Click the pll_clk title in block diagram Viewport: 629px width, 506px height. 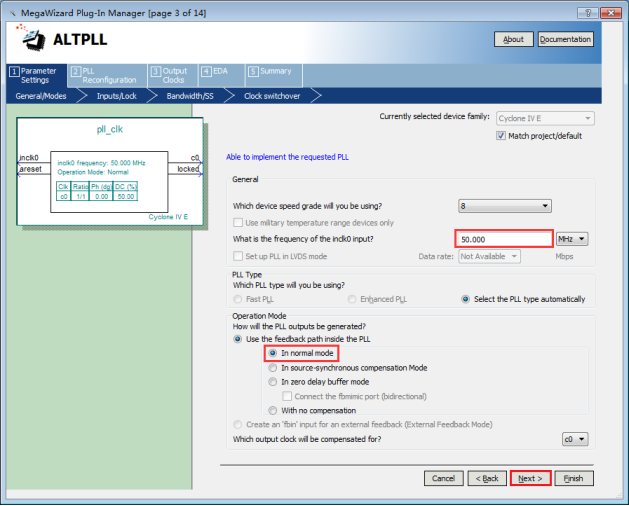[110, 129]
